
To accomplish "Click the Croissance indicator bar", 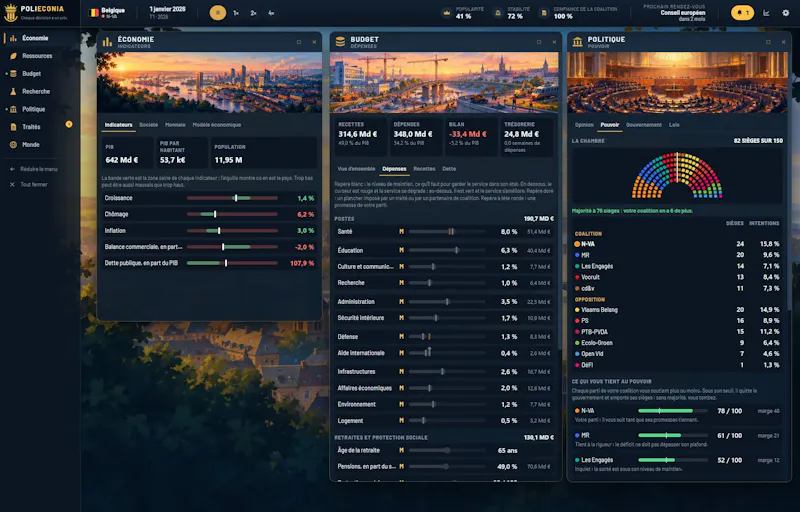I will pyautogui.click(x=232, y=198).
